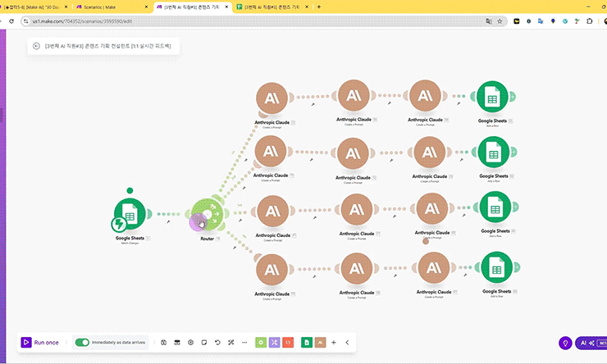Screen dimensions: 607x364
Task: Open the AI assistant beta button
Action: coord(591,343)
